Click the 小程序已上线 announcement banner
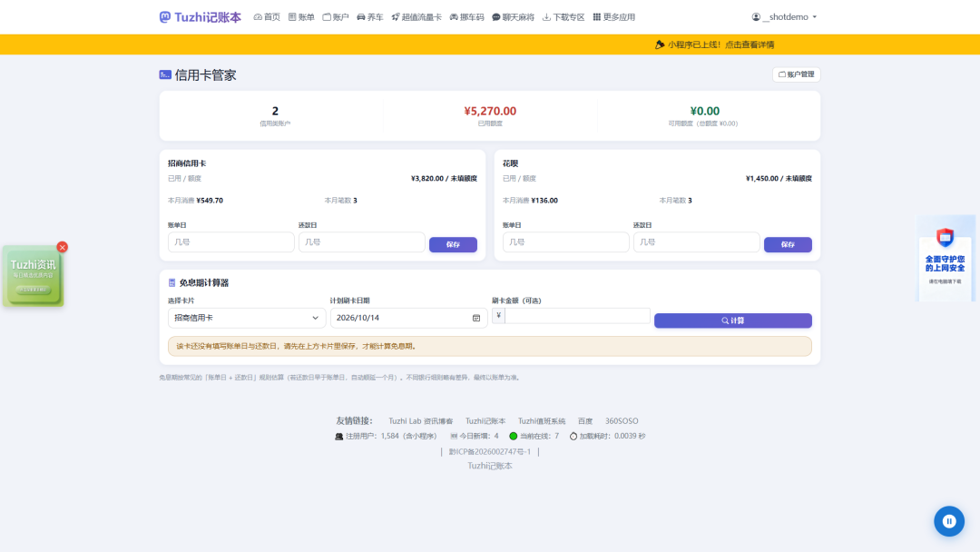980x552 pixels. point(714,44)
